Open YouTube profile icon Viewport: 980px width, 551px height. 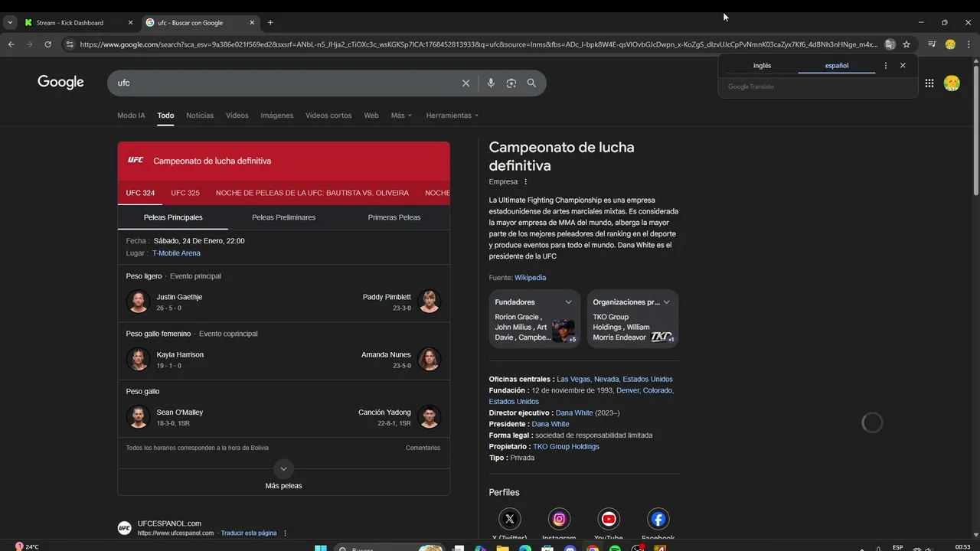click(x=609, y=519)
